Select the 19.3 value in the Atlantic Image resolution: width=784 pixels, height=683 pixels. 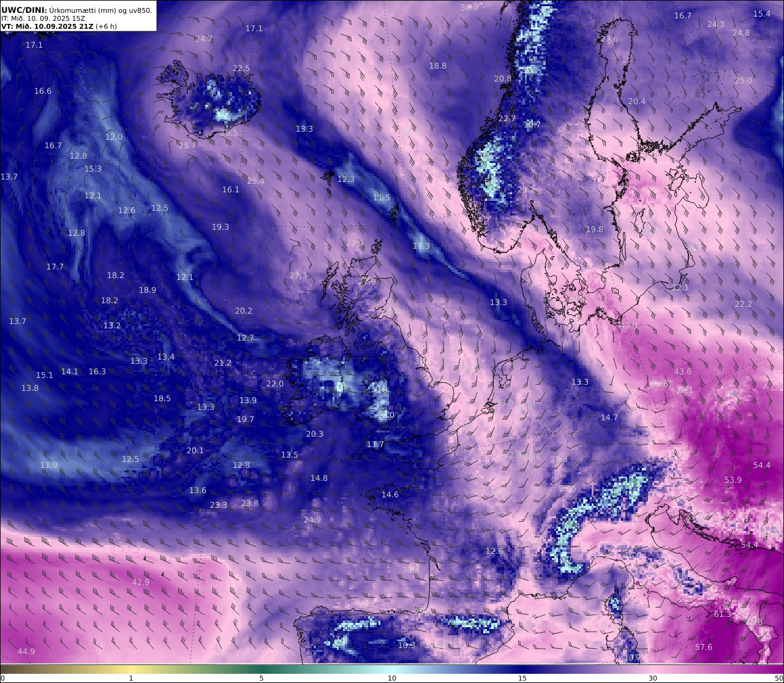[x=221, y=227]
